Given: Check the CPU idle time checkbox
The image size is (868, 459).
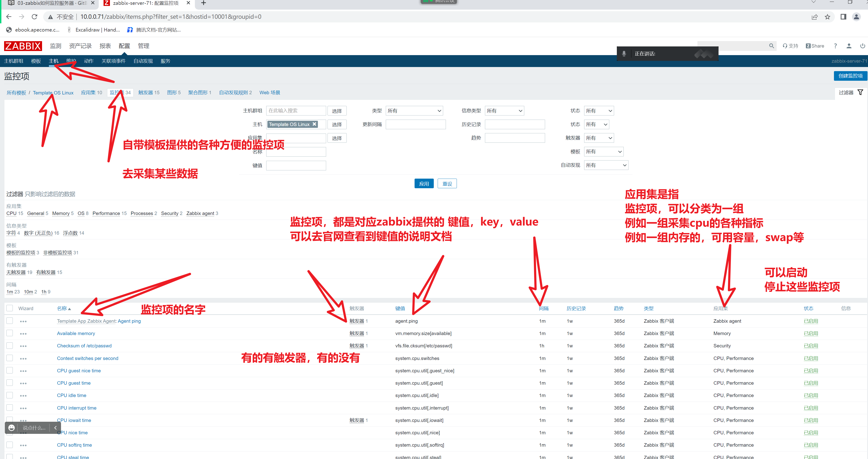Looking at the screenshot, I should [x=10, y=395].
